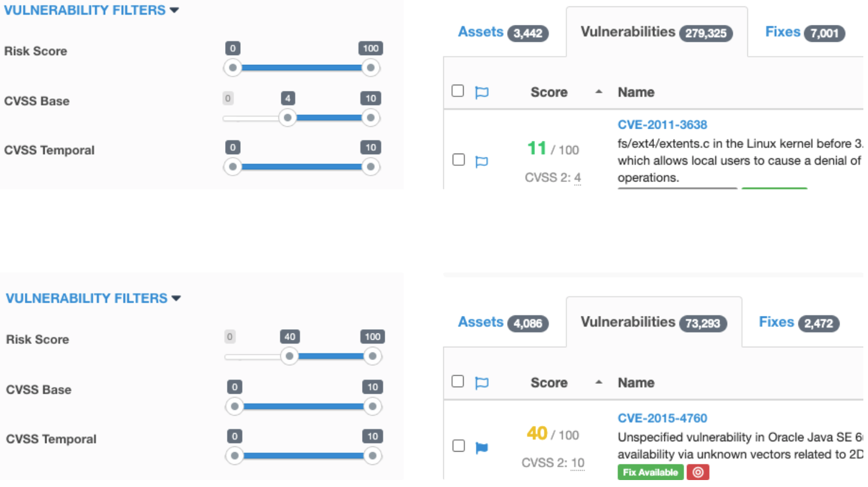Open the Fixes 7,001 tab

804,32
